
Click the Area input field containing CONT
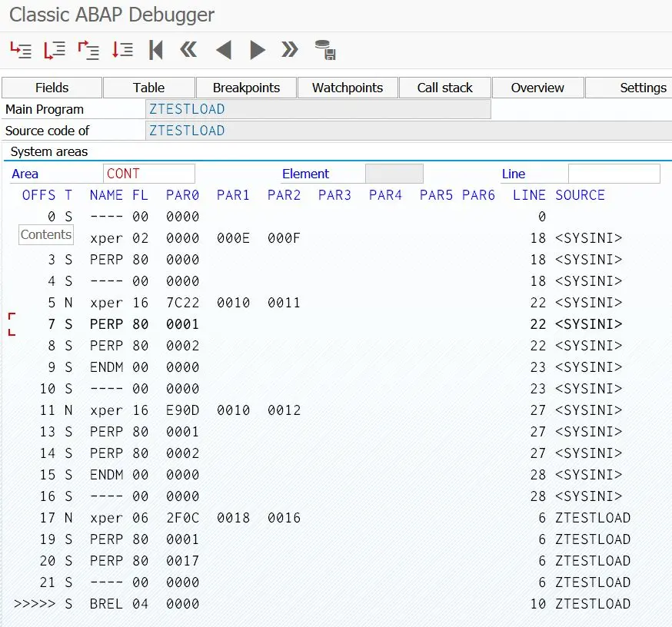(x=149, y=174)
